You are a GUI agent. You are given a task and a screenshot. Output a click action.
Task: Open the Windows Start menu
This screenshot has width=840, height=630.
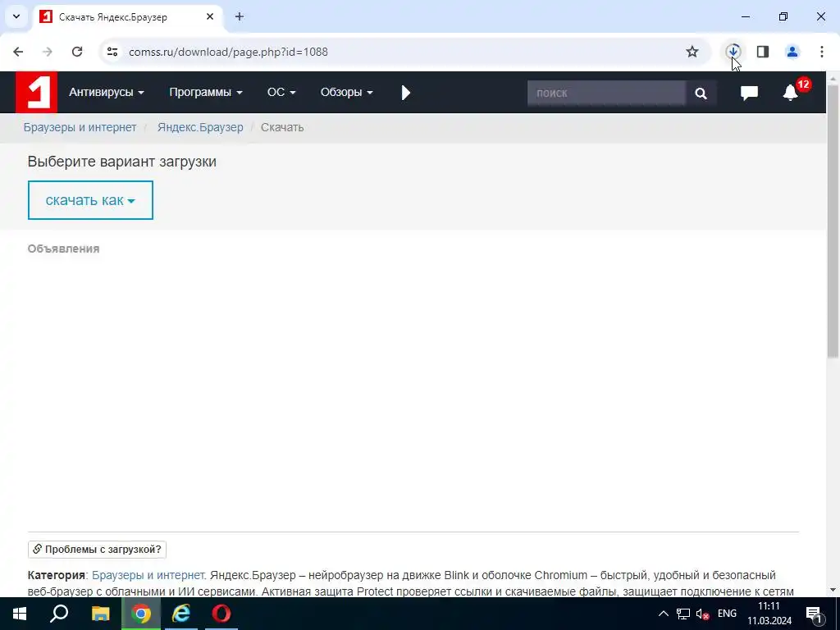tap(20, 614)
